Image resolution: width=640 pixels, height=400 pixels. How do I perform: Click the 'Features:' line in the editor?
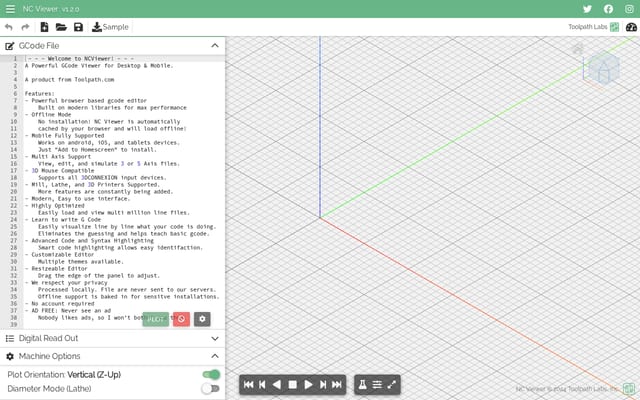point(40,93)
